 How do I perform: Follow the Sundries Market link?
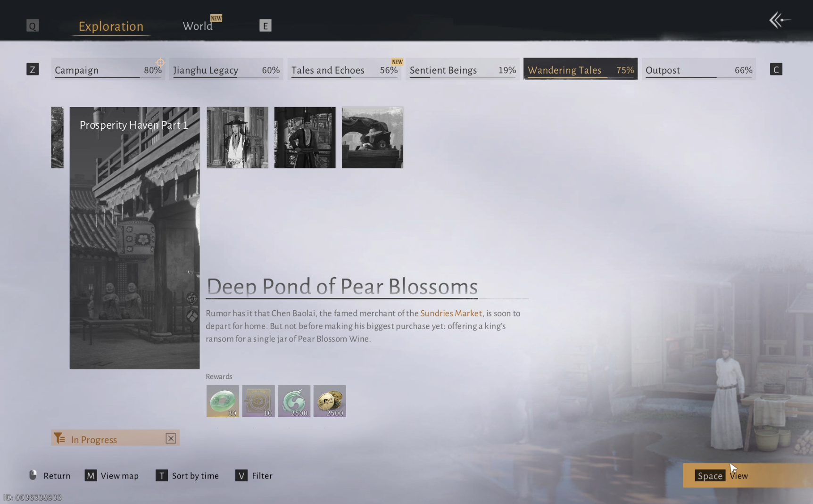tap(451, 314)
